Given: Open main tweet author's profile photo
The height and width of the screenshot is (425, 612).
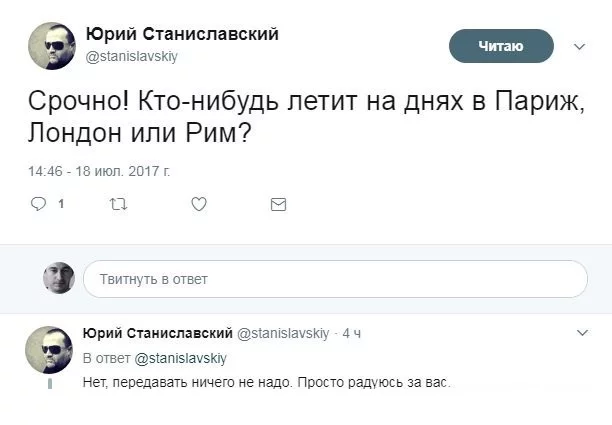Looking at the screenshot, I should [x=51, y=45].
